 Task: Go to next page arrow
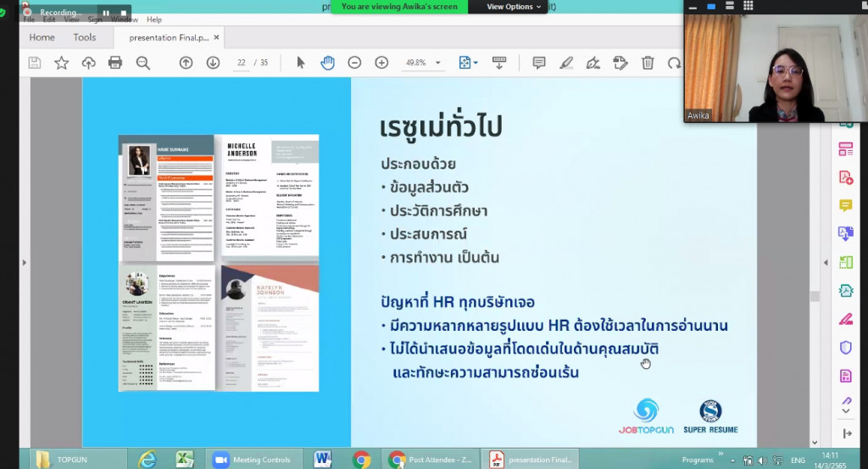(213, 63)
